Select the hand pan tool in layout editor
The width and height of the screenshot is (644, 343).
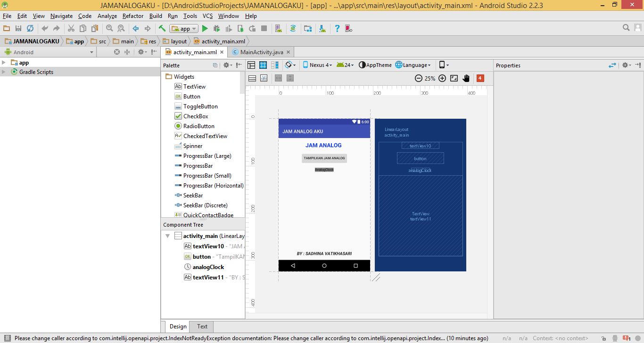pos(466,78)
